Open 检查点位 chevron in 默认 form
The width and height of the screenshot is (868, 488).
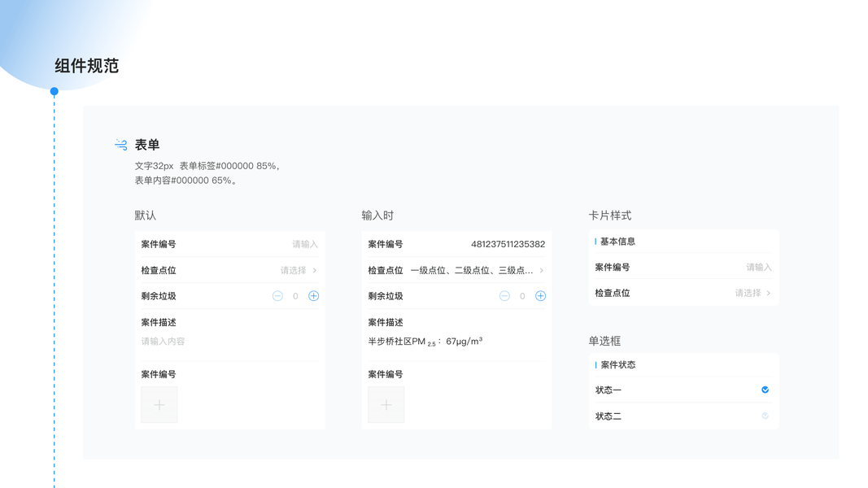pos(315,270)
